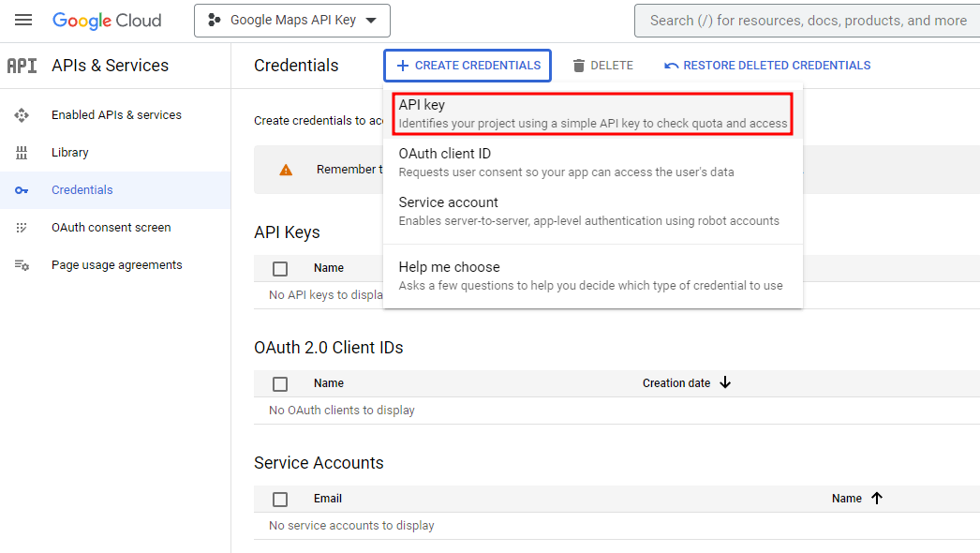980x553 pixels.
Task: Click the Google Cloud logo
Action: point(107,21)
